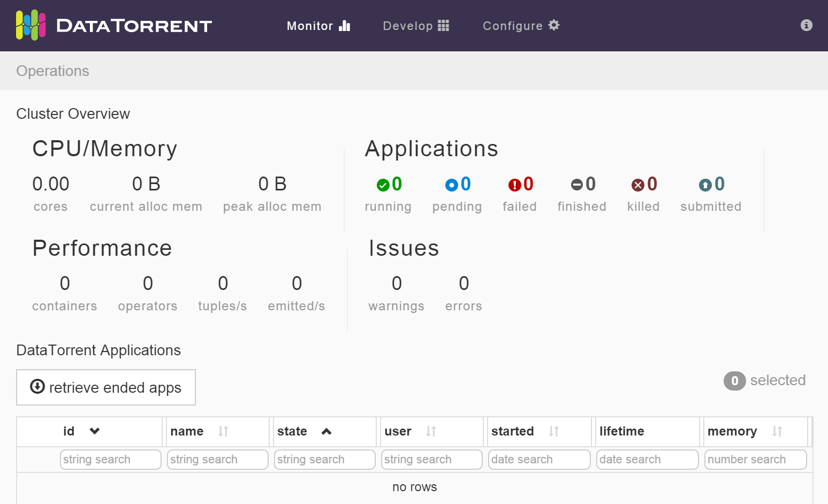Viewport: 828px width, 504px height.
Task: Click the 'errors' issues label
Action: click(x=464, y=306)
